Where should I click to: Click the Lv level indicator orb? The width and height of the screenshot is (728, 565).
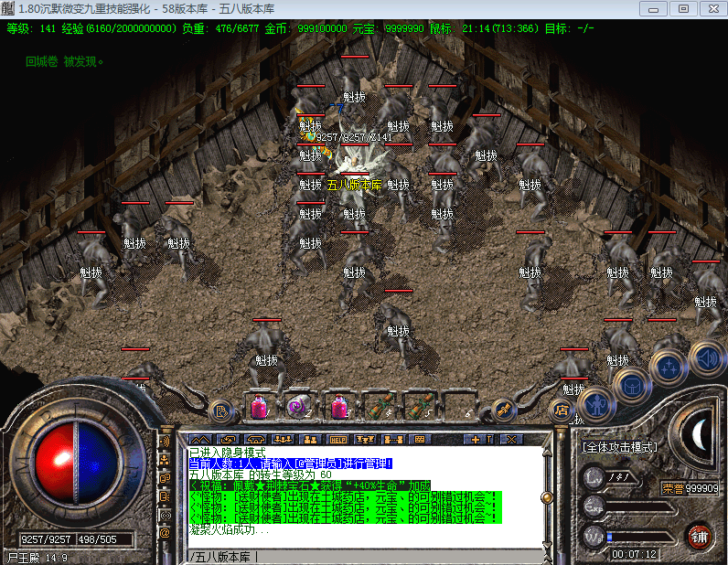point(594,477)
